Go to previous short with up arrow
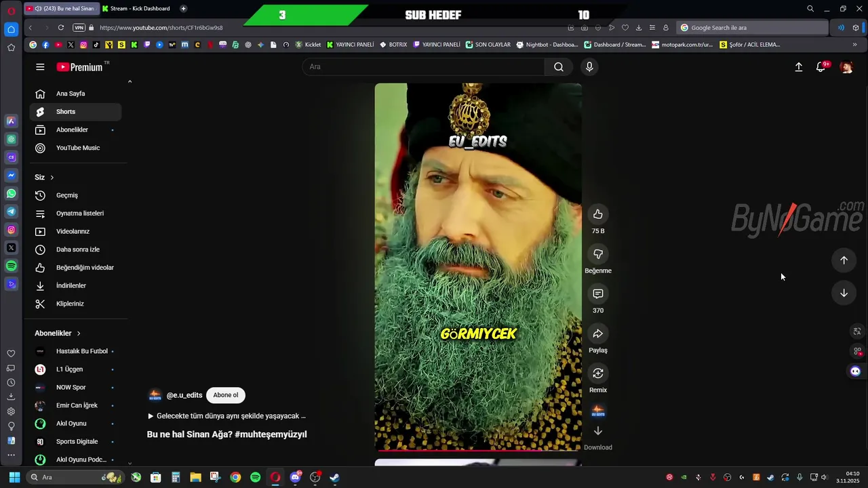Screen dimensions: 868x488 pos(844,260)
